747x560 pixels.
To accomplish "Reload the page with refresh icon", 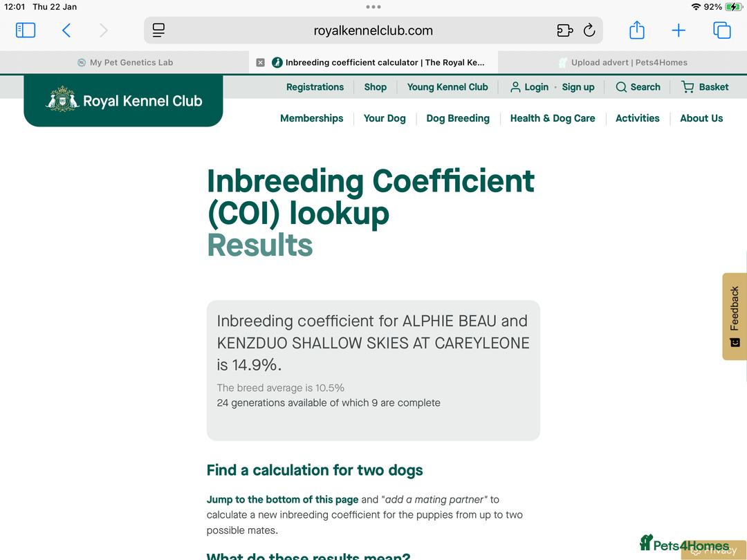I will coord(589,30).
